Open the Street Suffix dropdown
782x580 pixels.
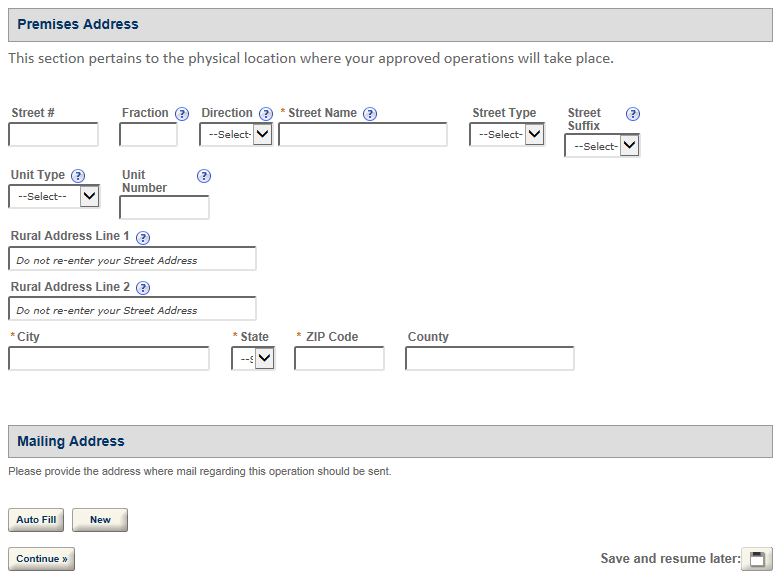[x=602, y=146]
